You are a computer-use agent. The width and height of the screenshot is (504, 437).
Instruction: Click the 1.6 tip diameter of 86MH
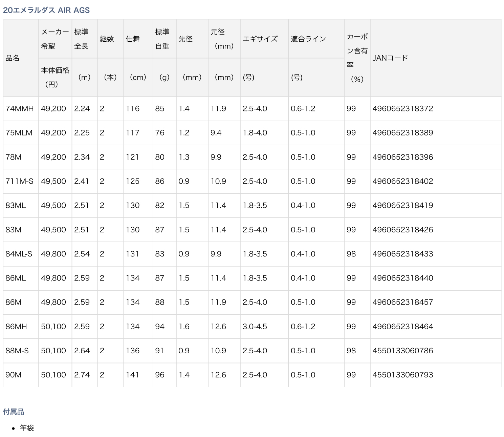point(184,327)
